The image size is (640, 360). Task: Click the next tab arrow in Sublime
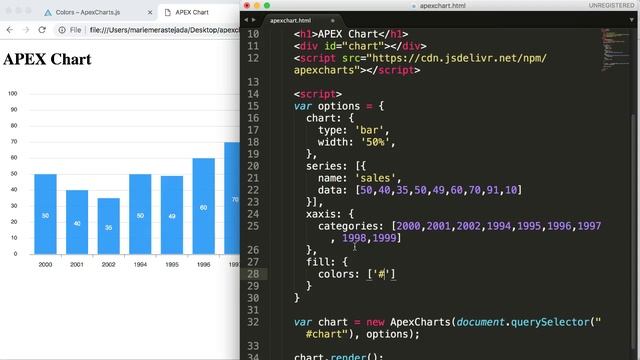tap(253, 20)
